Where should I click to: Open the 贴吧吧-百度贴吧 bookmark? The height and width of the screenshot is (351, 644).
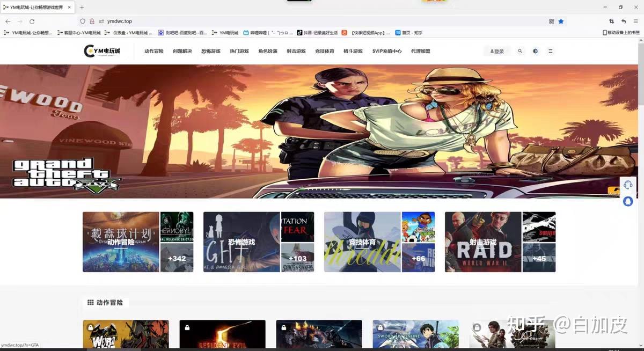[182, 33]
